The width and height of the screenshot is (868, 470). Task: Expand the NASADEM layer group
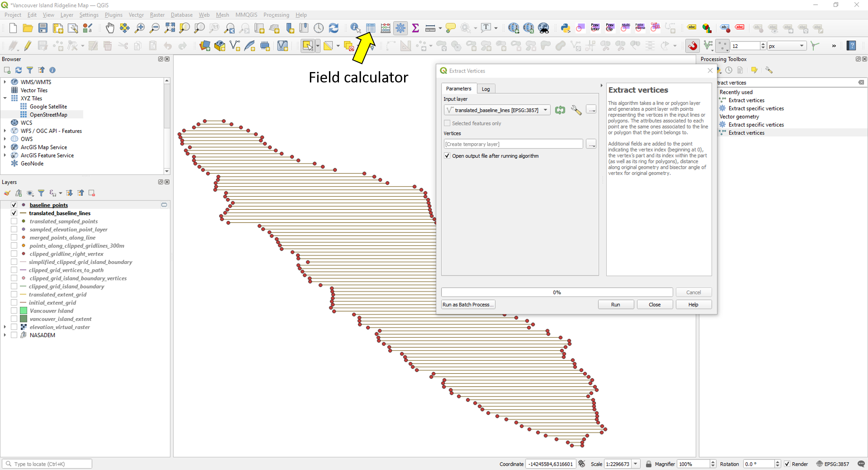5,335
